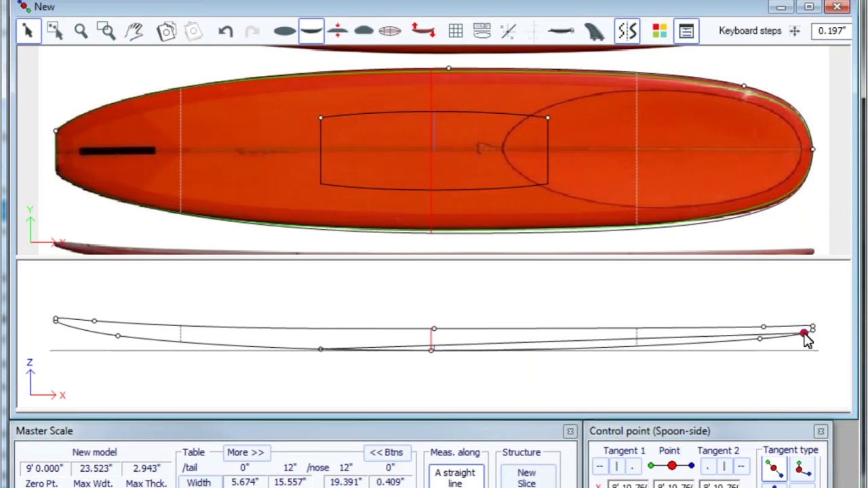The image size is (868, 488).
Task: Click the 19.391" nose width cell
Action: point(347,483)
